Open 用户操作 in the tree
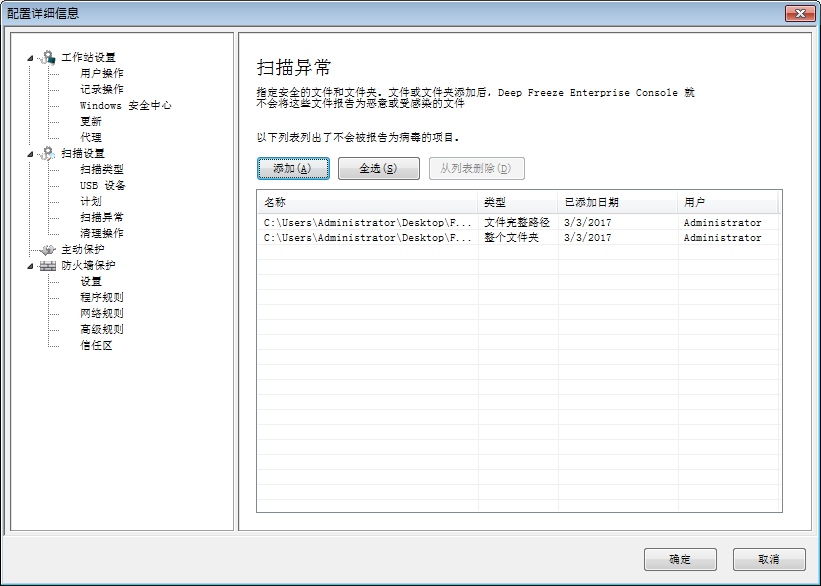Image resolution: width=821 pixels, height=586 pixels. click(102, 73)
